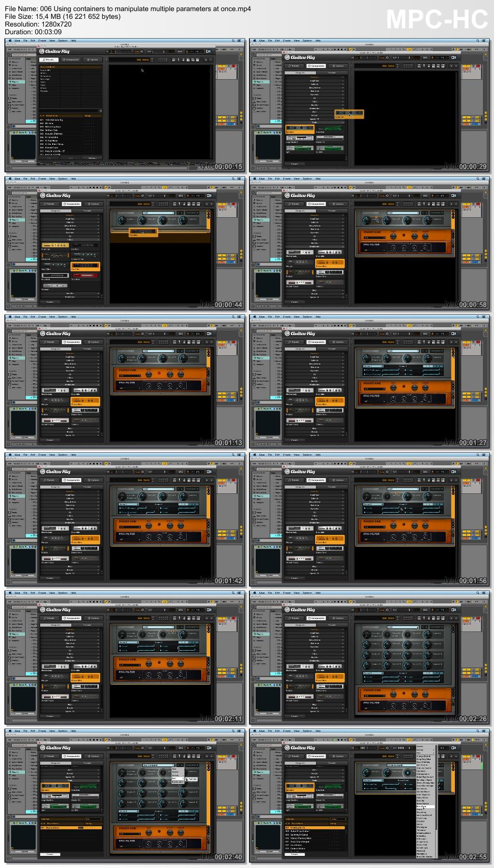Expand Cabinets category in 00:02:26 frame

(315, 636)
